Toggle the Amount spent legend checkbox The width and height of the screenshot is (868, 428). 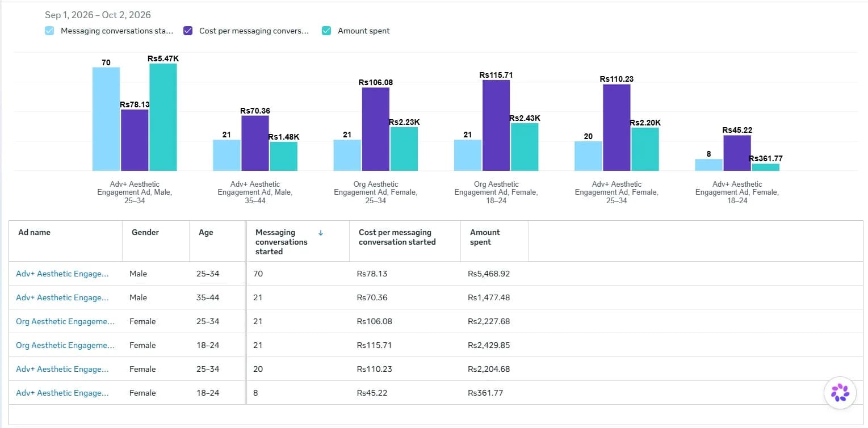click(326, 31)
